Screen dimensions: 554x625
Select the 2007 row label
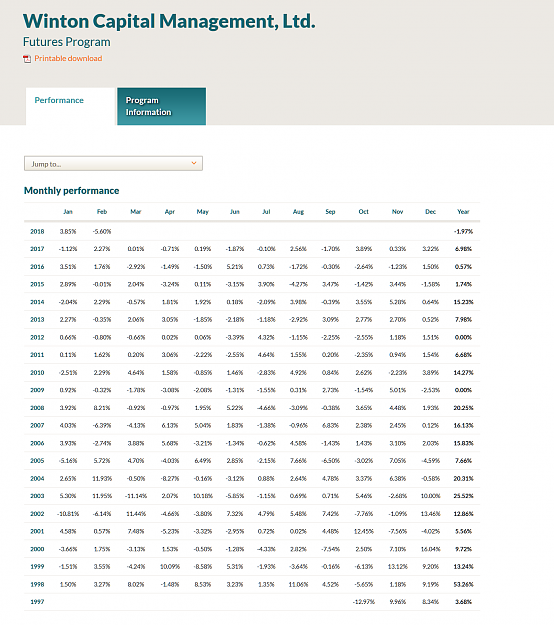coord(37,426)
